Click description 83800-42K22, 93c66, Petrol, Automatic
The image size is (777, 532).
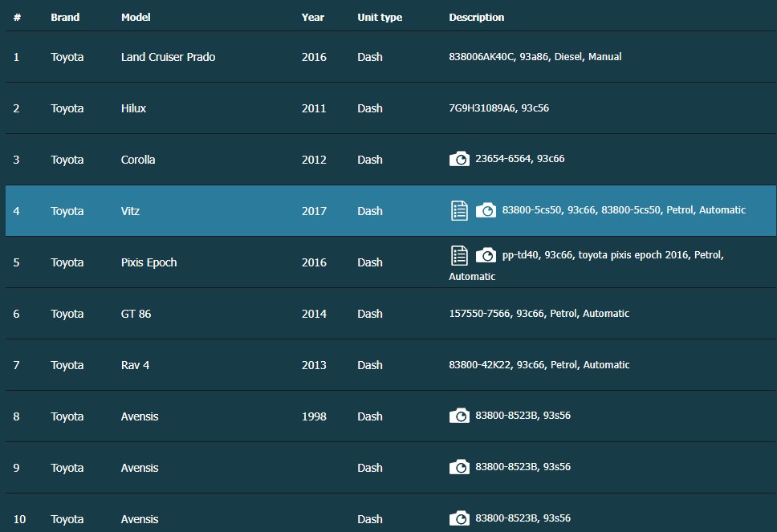click(539, 365)
